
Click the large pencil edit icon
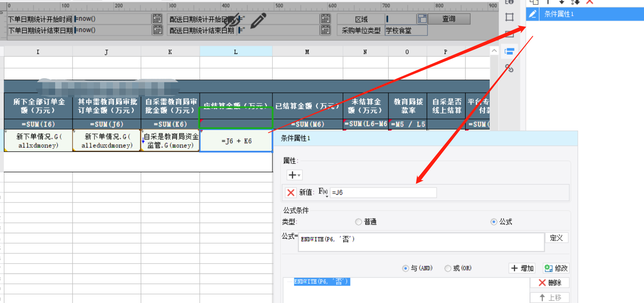[258, 21]
